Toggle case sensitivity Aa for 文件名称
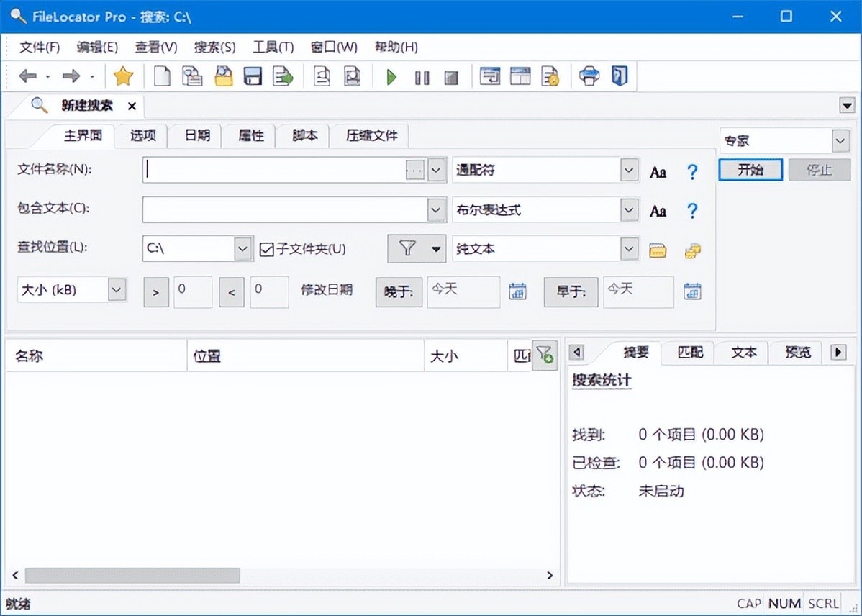 pos(658,171)
